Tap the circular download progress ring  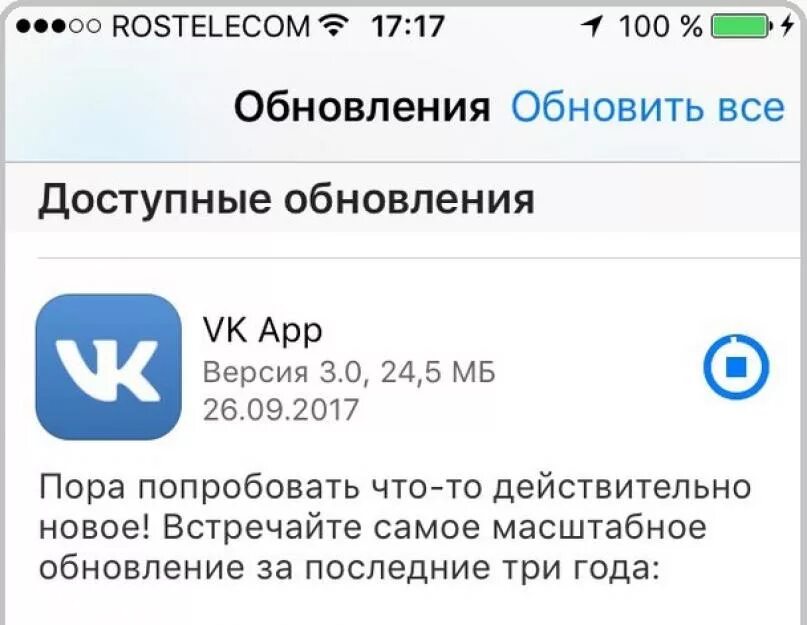(736, 367)
